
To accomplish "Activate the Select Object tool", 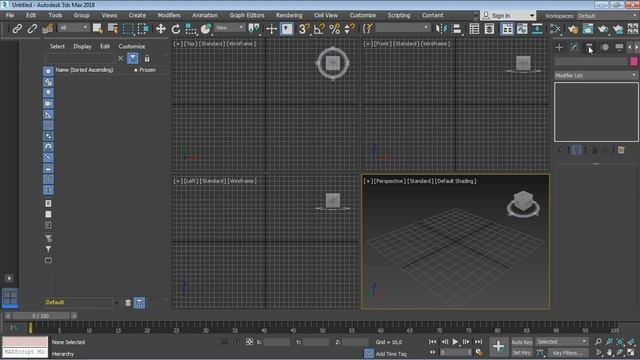I will [x=98, y=29].
